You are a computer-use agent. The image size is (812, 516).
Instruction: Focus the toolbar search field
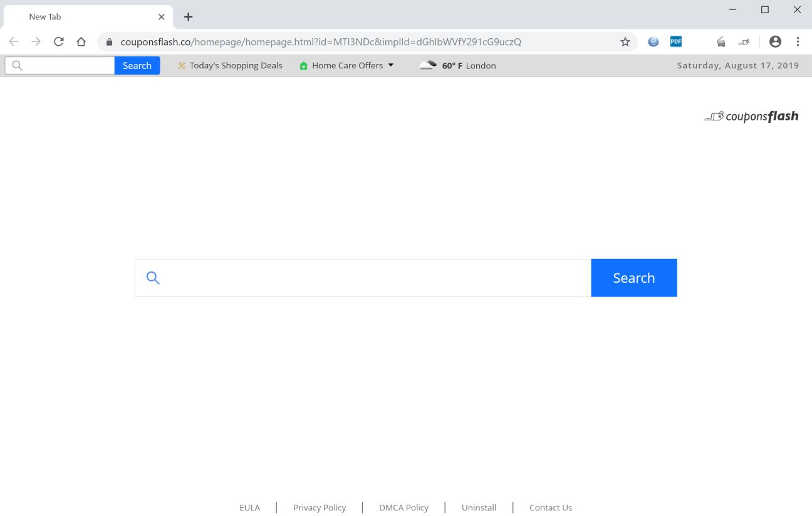click(x=60, y=65)
